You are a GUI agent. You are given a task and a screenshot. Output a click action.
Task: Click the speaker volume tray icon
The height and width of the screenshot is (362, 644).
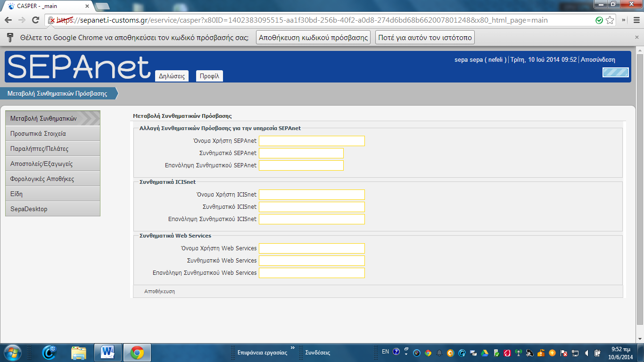point(586,353)
